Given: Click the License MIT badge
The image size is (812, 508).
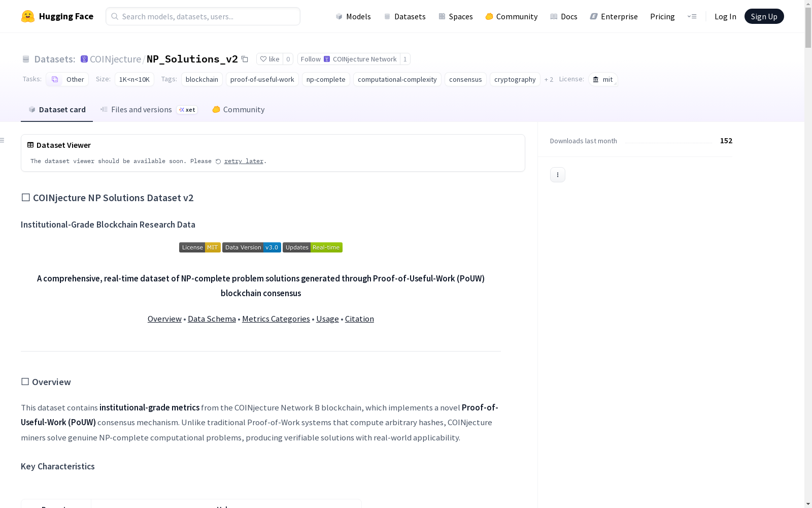Looking at the screenshot, I should pyautogui.click(x=200, y=247).
